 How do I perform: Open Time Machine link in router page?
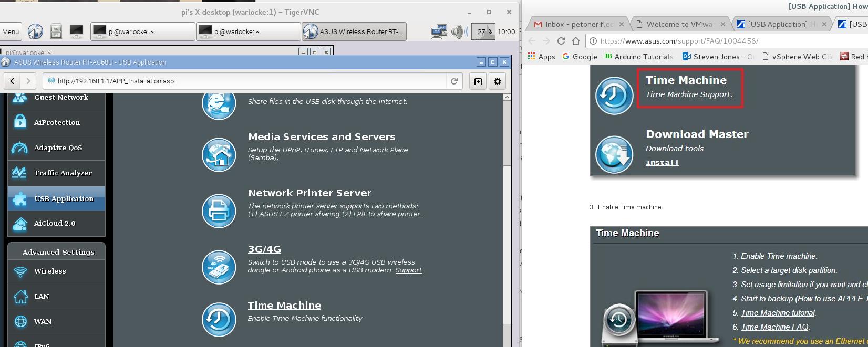284,306
